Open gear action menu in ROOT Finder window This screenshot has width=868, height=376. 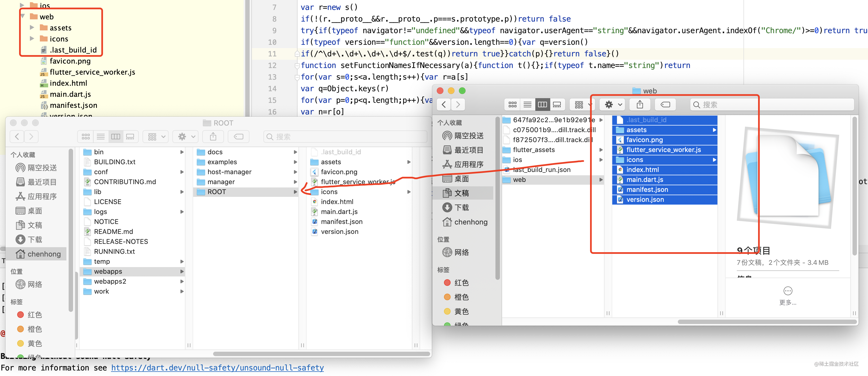[186, 137]
